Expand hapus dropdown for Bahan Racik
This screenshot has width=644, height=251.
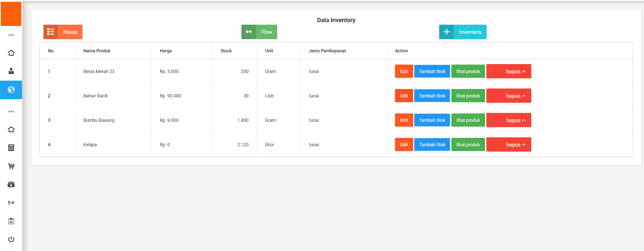coord(509,96)
